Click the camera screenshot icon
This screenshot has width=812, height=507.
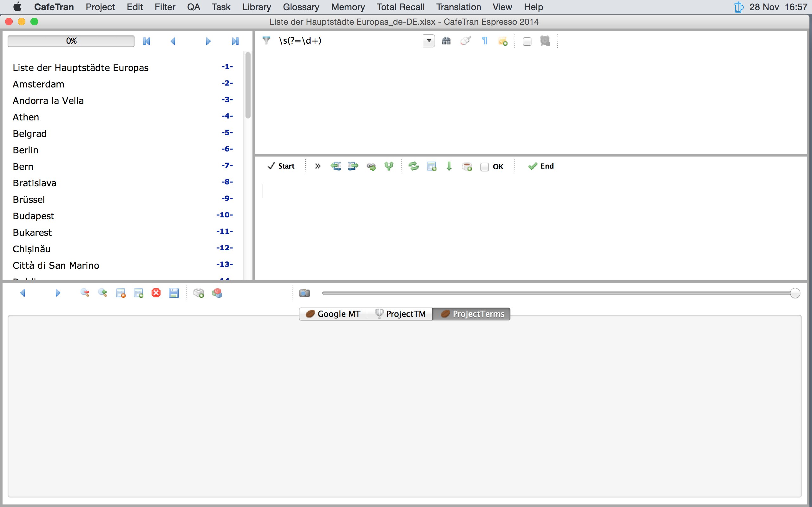point(304,293)
